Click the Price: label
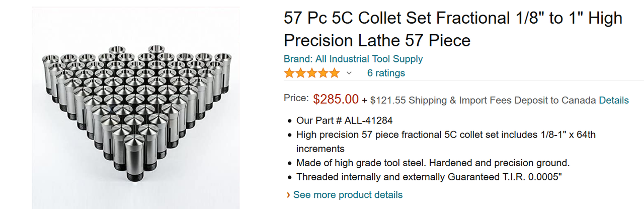Viewport: 644px width, 209px height. coord(296,98)
